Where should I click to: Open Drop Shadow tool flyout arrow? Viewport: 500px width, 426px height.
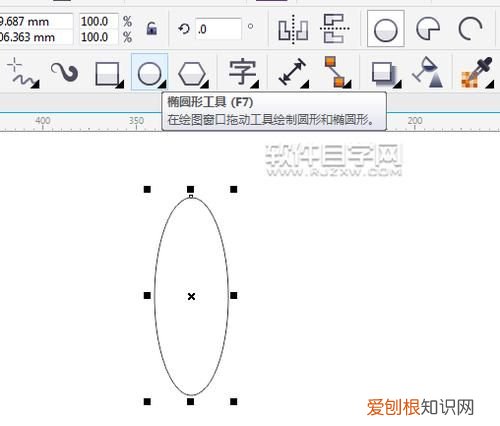coord(398,85)
